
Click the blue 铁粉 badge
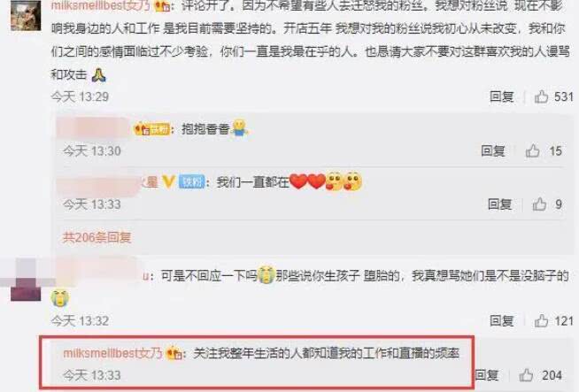point(191,181)
